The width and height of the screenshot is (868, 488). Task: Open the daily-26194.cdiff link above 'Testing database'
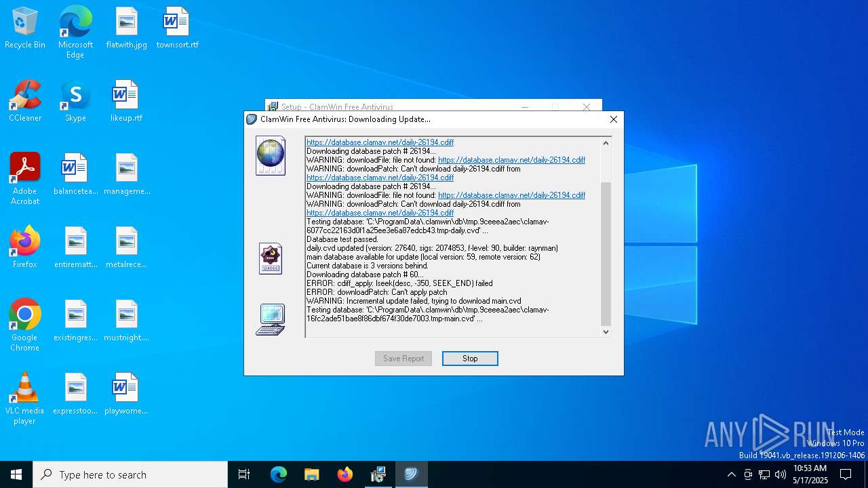(380, 213)
